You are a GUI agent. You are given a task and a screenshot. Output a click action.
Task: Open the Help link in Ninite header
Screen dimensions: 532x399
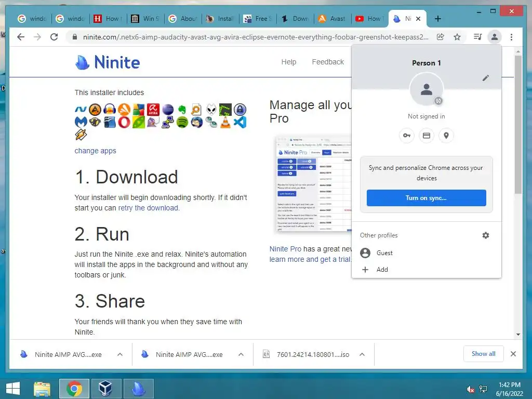point(289,62)
